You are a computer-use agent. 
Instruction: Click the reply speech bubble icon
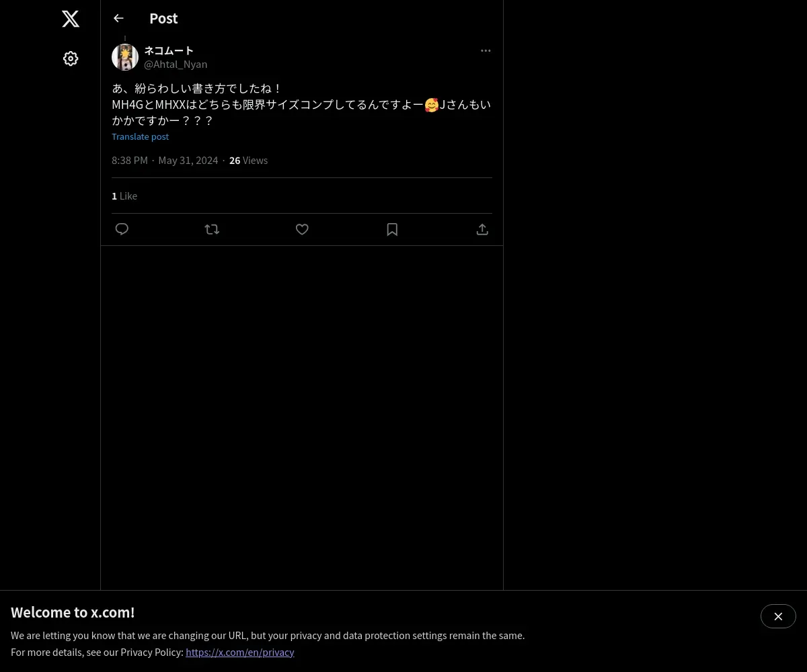coord(122,229)
